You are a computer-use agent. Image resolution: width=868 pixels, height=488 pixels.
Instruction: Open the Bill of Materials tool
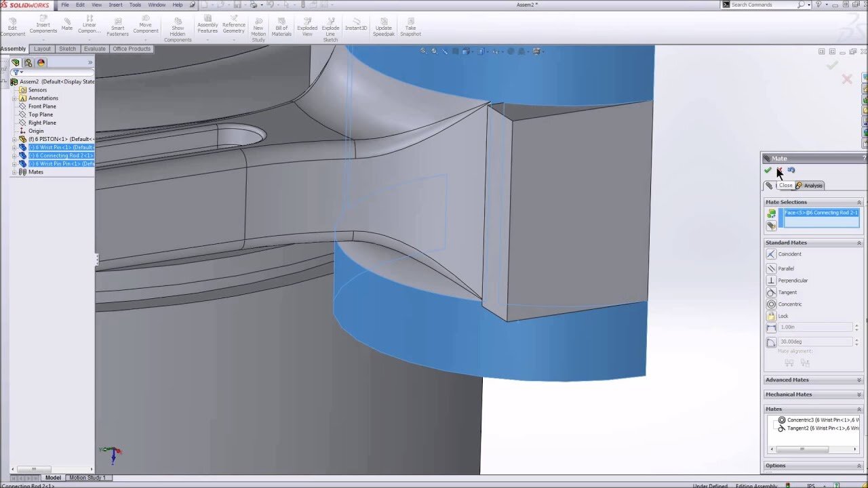(x=281, y=26)
